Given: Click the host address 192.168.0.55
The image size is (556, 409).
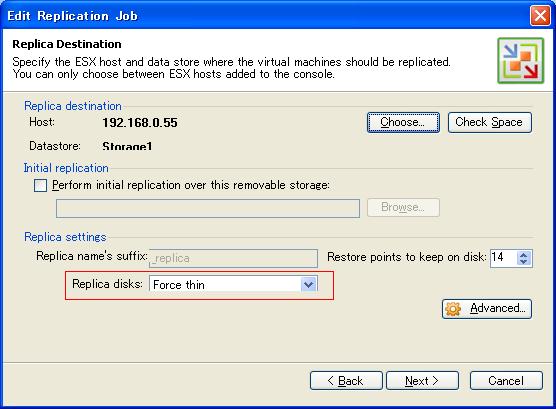Looking at the screenshot, I should coord(140,123).
